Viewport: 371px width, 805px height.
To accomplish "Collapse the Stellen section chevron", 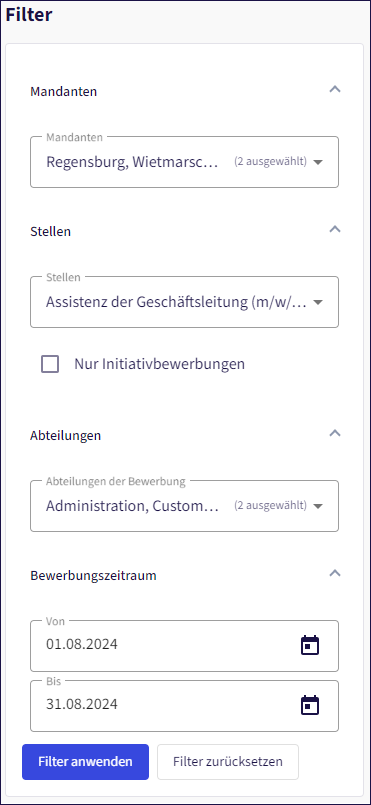I will (335, 229).
